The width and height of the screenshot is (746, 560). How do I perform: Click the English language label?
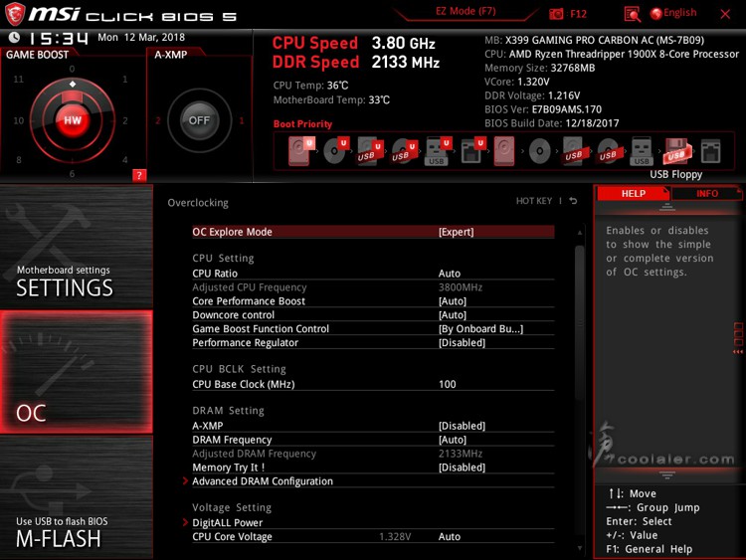tap(680, 13)
